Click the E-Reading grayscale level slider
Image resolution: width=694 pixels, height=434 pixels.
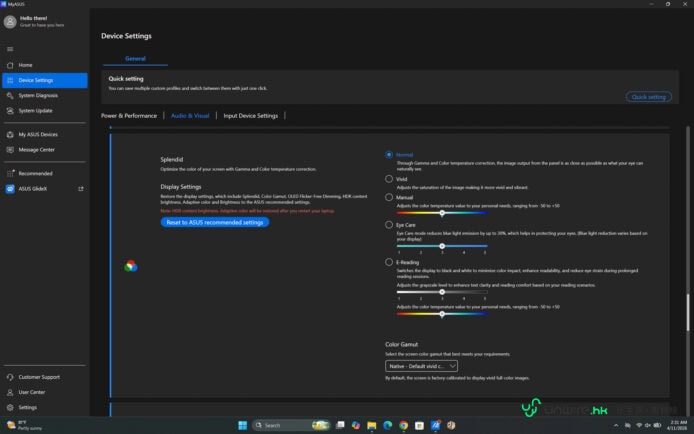(x=442, y=292)
